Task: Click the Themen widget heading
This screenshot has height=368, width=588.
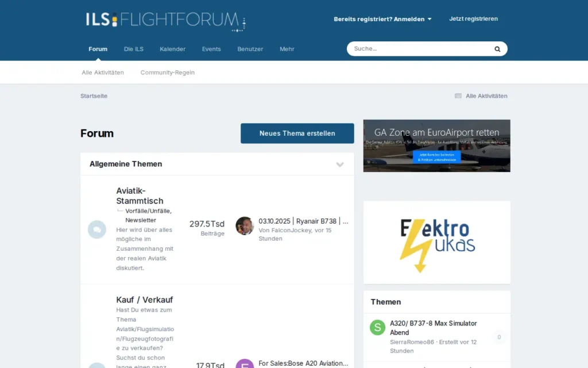Action: click(385, 302)
